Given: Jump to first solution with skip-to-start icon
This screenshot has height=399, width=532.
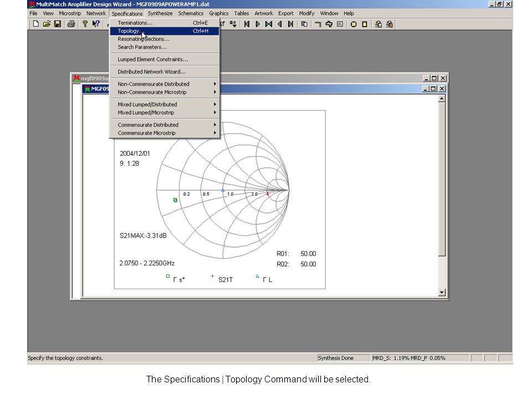Looking at the screenshot, I should pyautogui.click(x=247, y=24).
